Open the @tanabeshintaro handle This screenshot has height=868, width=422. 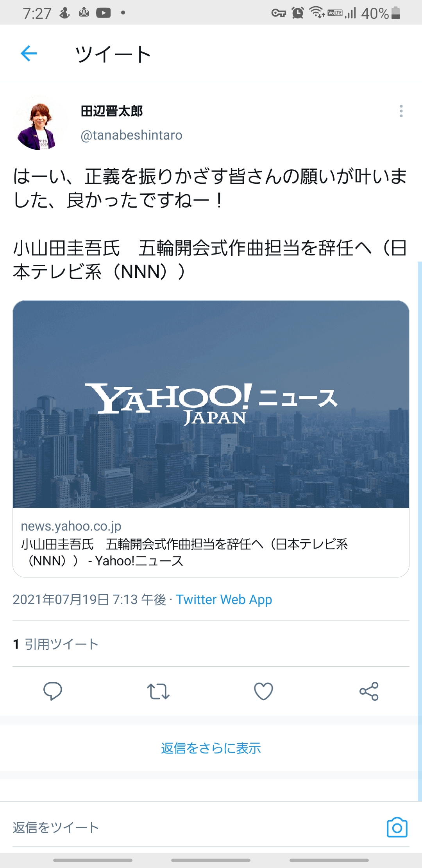click(x=131, y=135)
